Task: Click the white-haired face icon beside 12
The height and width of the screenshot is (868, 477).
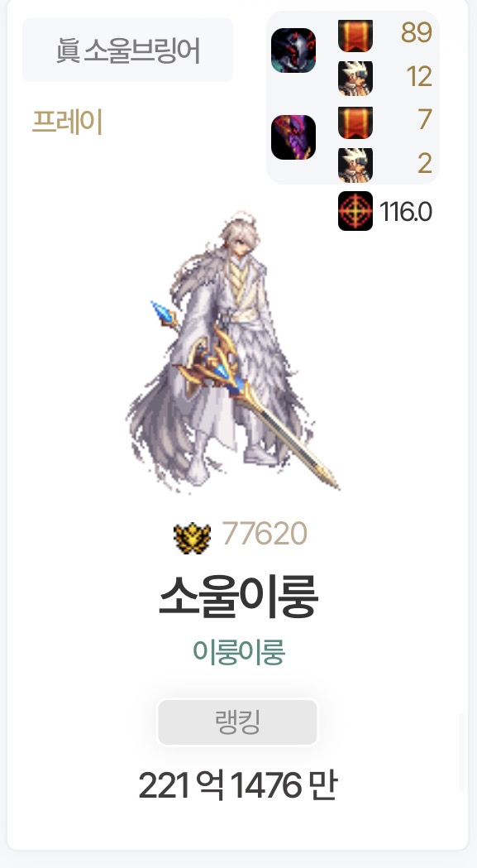Action: [355, 78]
